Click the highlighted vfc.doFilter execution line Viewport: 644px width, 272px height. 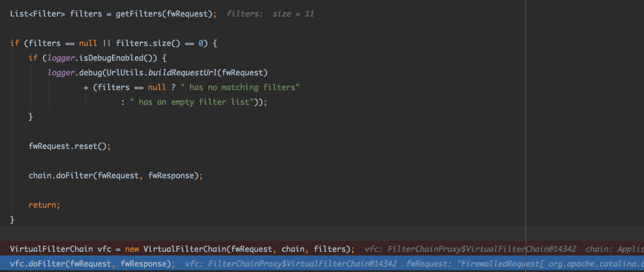(322, 264)
